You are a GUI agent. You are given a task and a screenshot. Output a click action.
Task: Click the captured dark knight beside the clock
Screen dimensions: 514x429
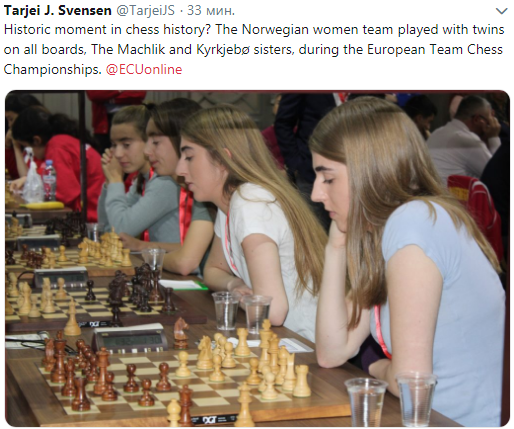click(181, 333)
